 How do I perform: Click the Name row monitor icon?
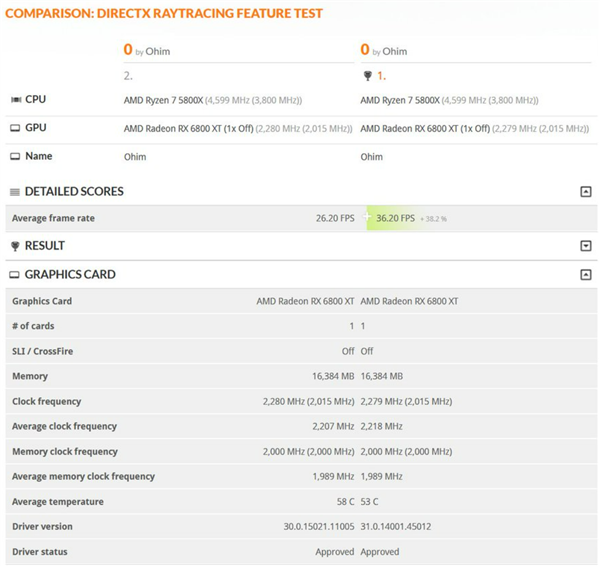tap(15, 156)
